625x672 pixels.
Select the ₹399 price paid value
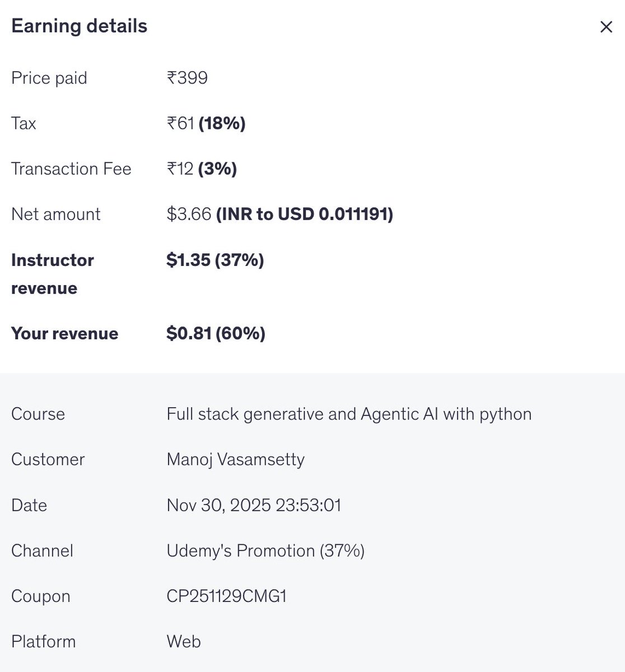pyautogui.click(x=187, y=78)
